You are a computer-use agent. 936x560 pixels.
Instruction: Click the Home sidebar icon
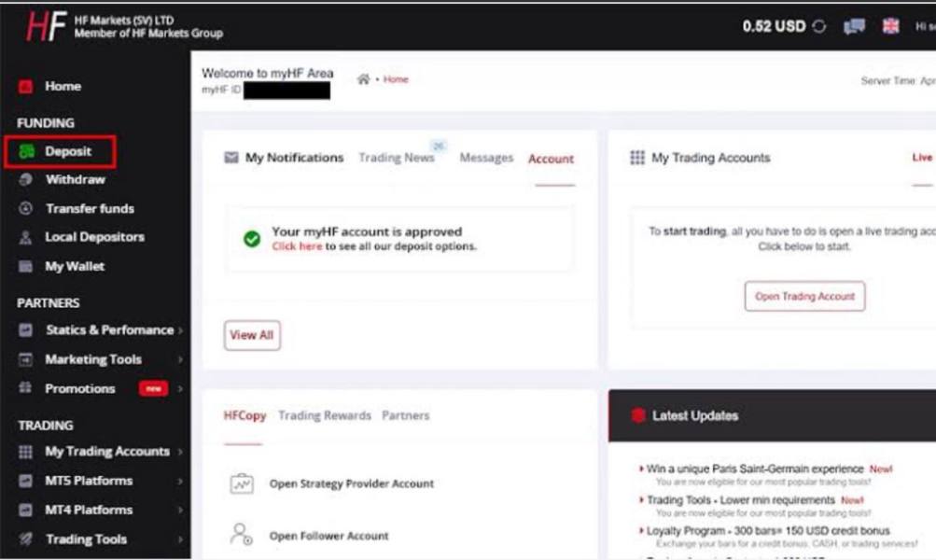pos(25,87)
